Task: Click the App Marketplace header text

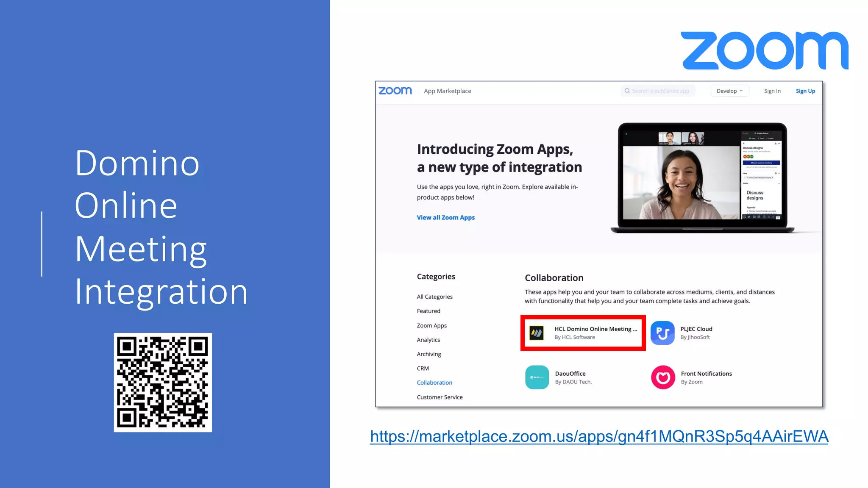Action: pos(447,91)
